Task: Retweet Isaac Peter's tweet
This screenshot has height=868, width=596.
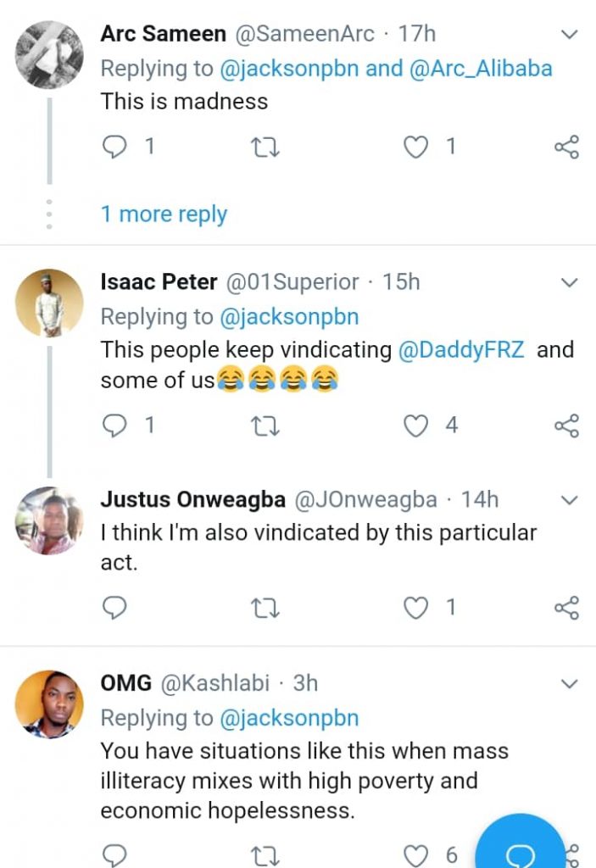Action: click(x=266, y=426)
